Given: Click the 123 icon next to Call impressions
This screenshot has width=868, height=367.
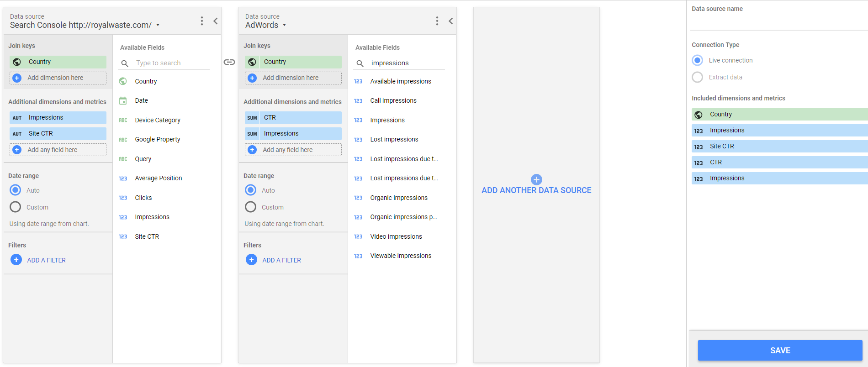Looking at the screenshot, I should pyautogui.click(x=358, y=101).
